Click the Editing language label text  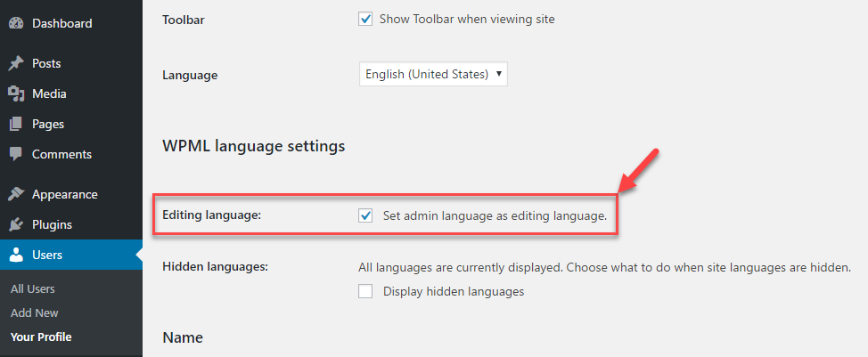coord(211,215)
